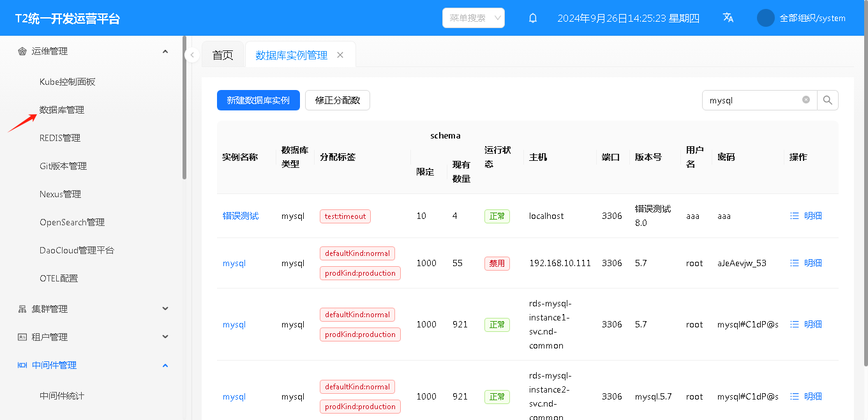Click the date and time display
This screenshot has width=868, height=420.
pyautogui.click(x=628, y=18)
